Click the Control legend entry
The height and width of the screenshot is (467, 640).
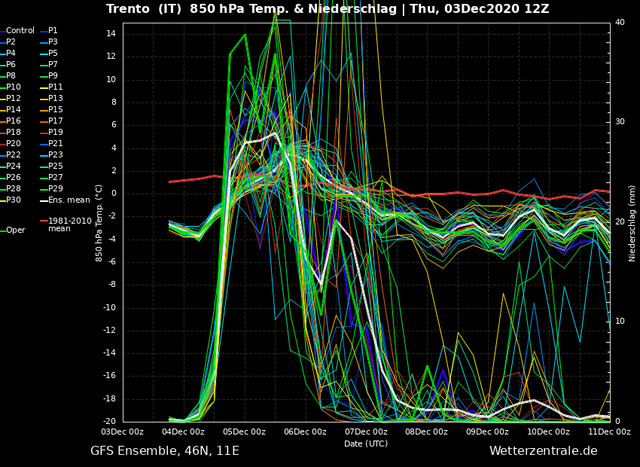click(18, 31)
